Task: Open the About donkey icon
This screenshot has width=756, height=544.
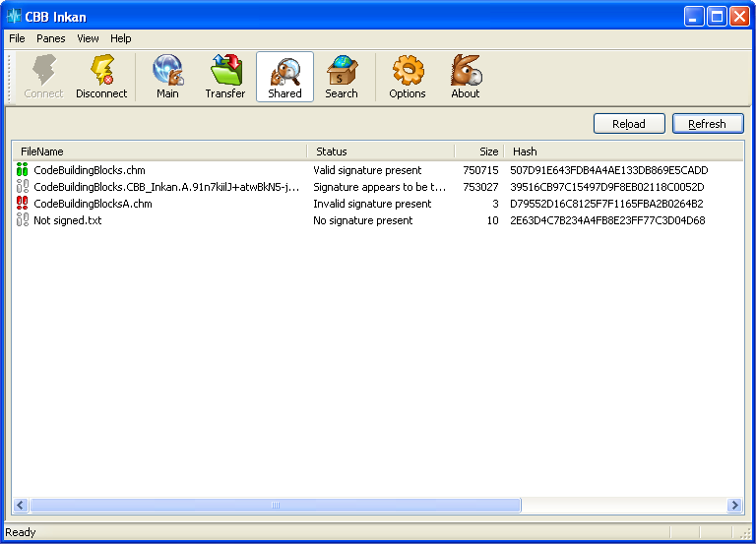Action: coord(466,71)
